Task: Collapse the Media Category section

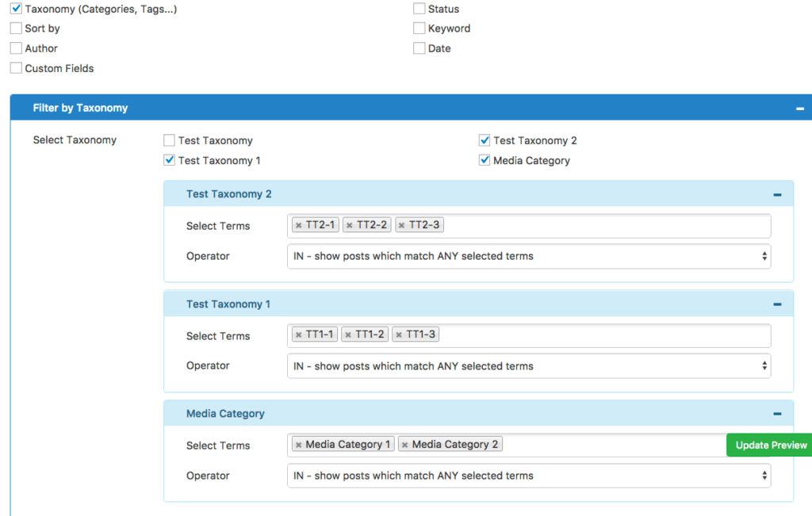Action: 777,414
